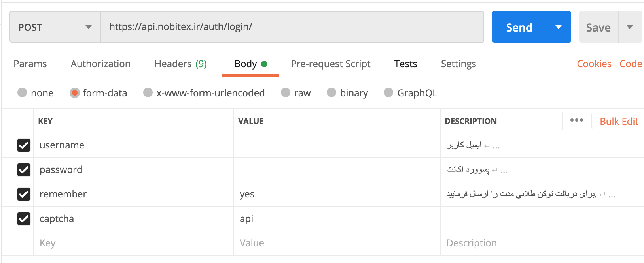Open the Authorization tab
The width and height of the screenshot is (644, 263).
100,64
